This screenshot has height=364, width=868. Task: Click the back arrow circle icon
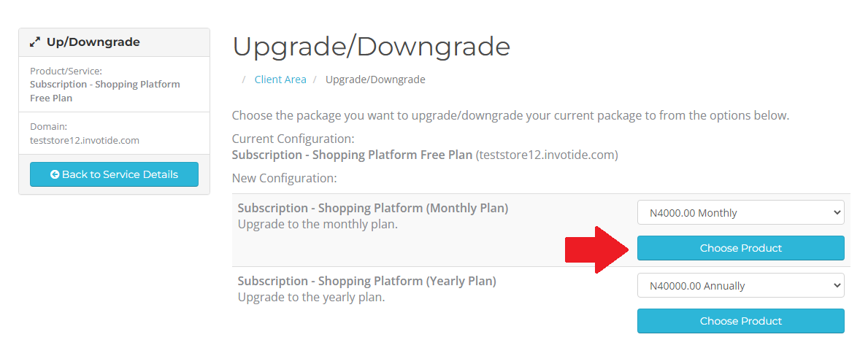(x=55, y=174)
